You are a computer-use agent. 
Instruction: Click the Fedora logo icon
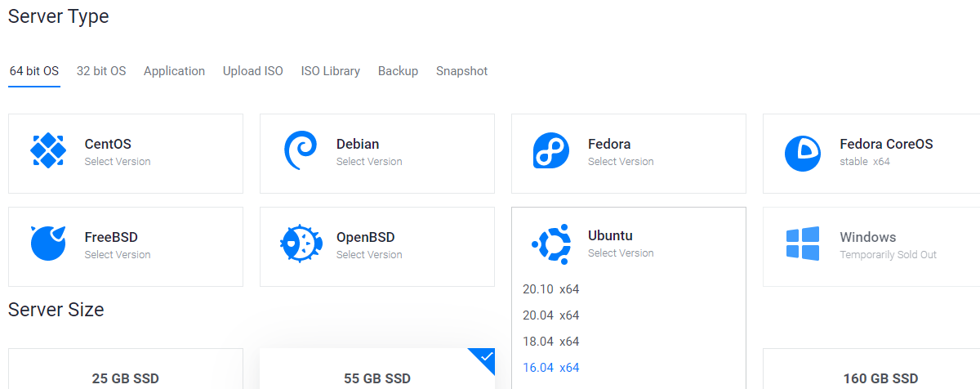[551, 151]
